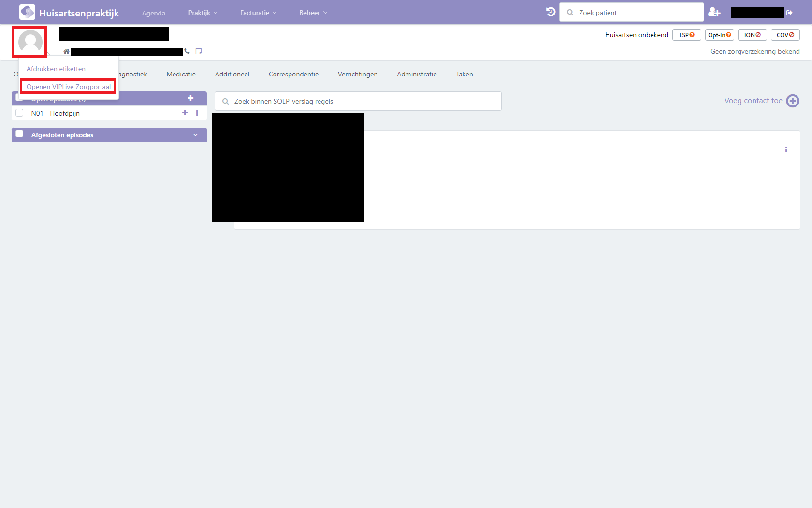
Task: Open the Facturatie dropdown menu
Action: point(258,13)
